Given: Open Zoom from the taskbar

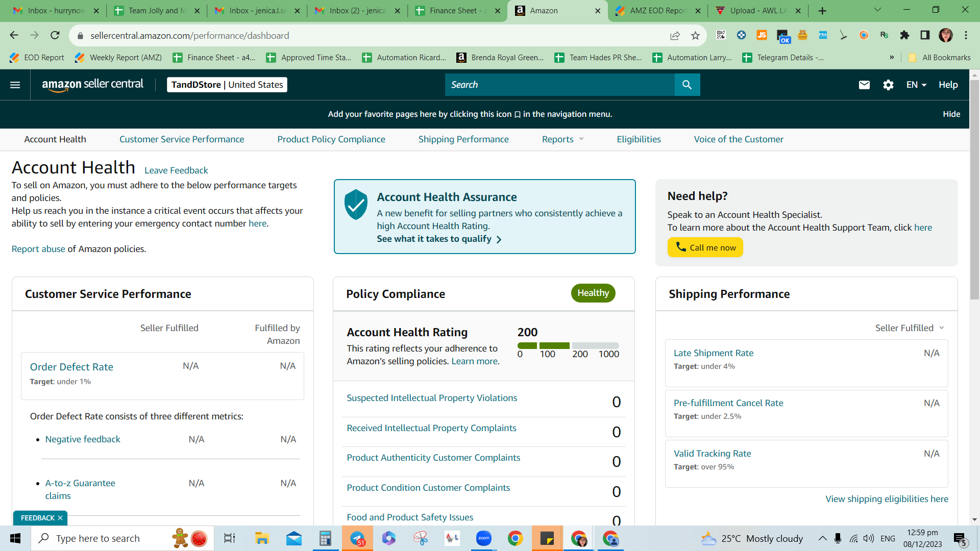Looking at the screenshot, I should (483, 538).
